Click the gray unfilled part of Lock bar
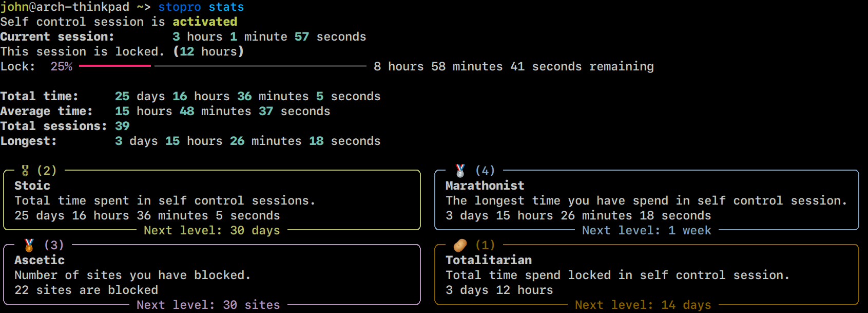 tap(260, 66)
